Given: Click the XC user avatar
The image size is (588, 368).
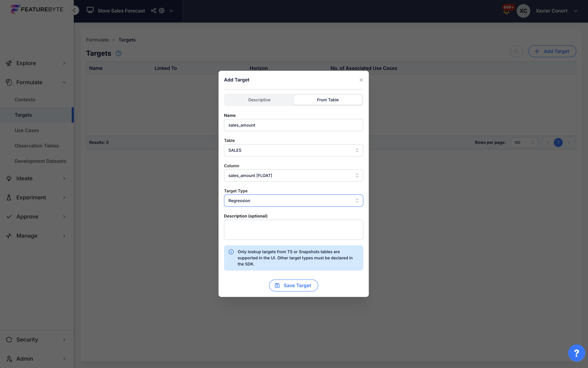Looking at the screenshot, I should (x=523, y=11).
